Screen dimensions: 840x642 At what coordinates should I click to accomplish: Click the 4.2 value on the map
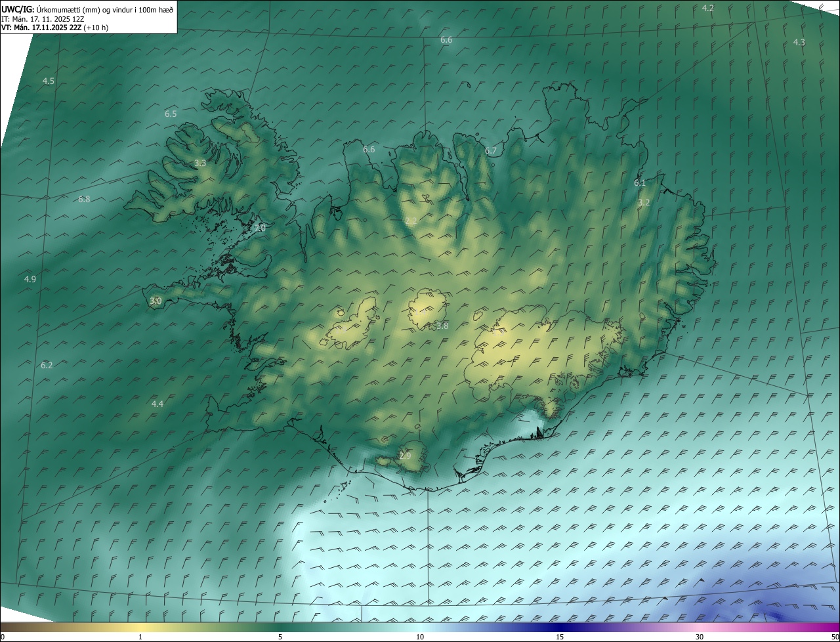coord(708,8)
